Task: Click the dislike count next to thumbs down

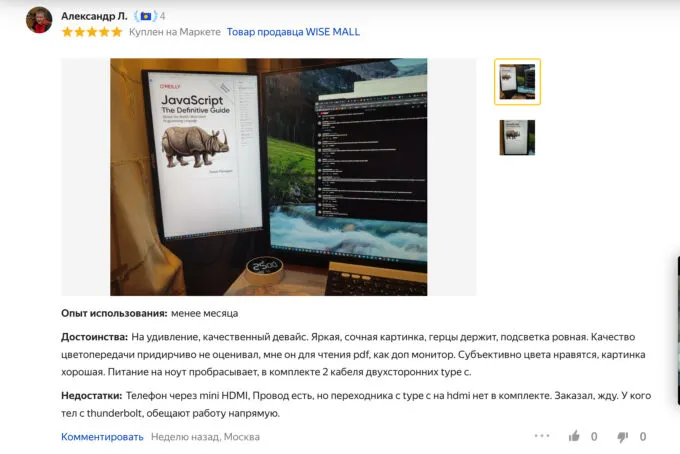Action: [643, 437]
